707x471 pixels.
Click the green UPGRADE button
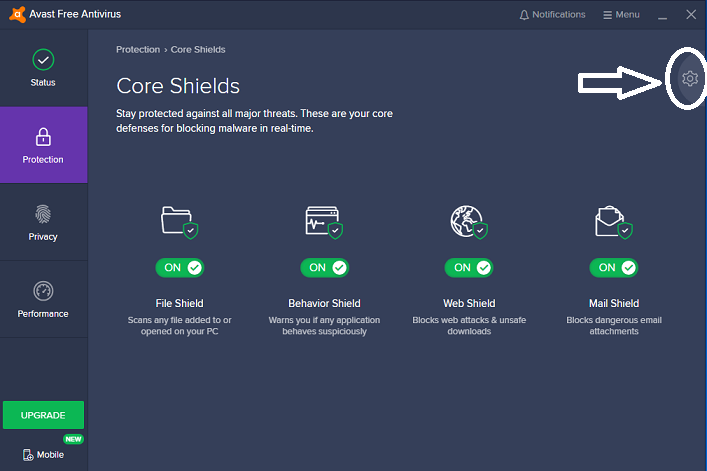[x=43, y=415]
